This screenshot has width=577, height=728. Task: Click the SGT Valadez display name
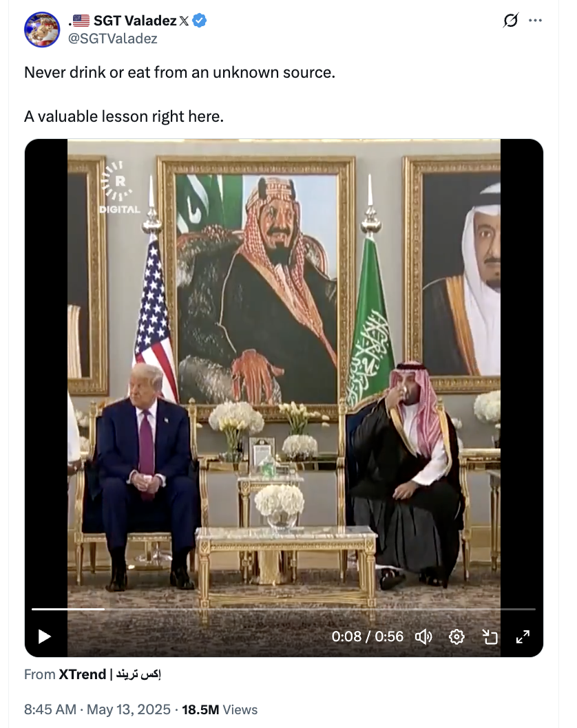[x=135, y=21]
